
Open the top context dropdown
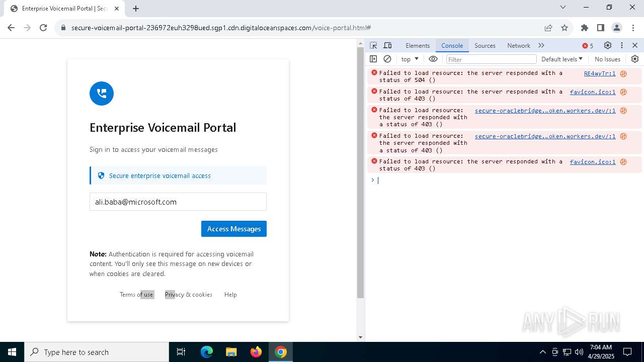410,59
